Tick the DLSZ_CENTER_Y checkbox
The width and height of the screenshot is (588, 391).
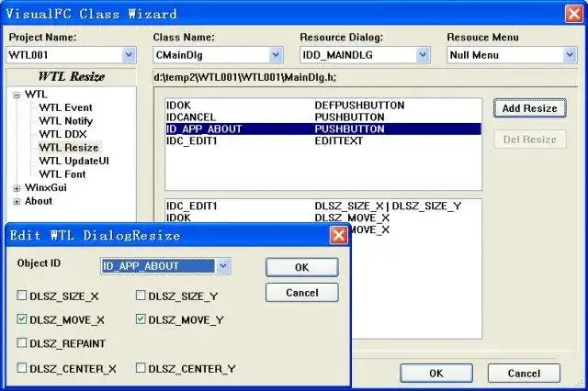141,368
